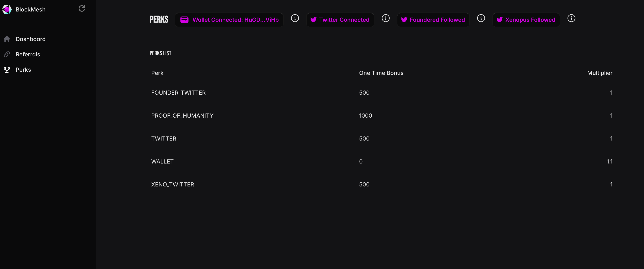This screenshot has width=644, height=269.
Task: Click the PERKS LIST heading
Action: click(160, 53)
